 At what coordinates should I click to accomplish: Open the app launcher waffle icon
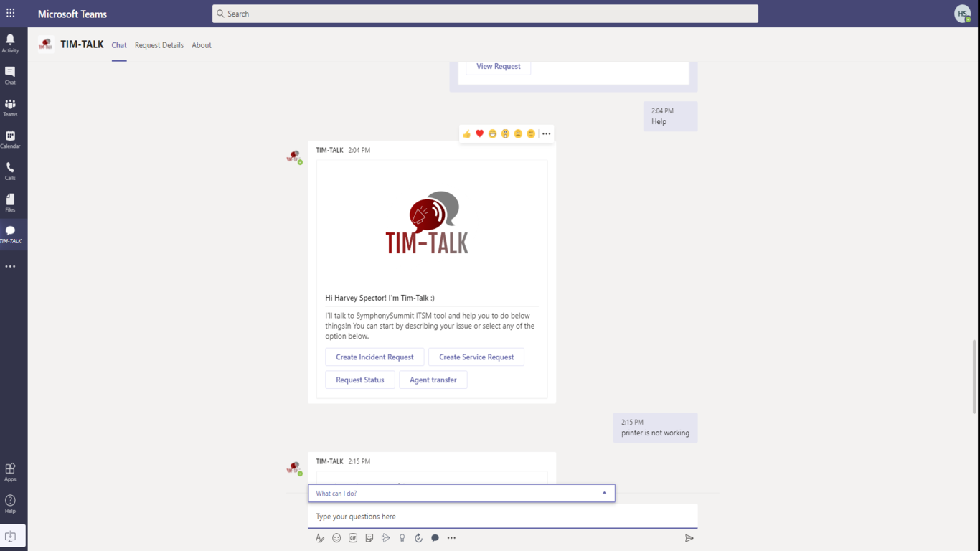pyautogui.click(x=10, y=13)
